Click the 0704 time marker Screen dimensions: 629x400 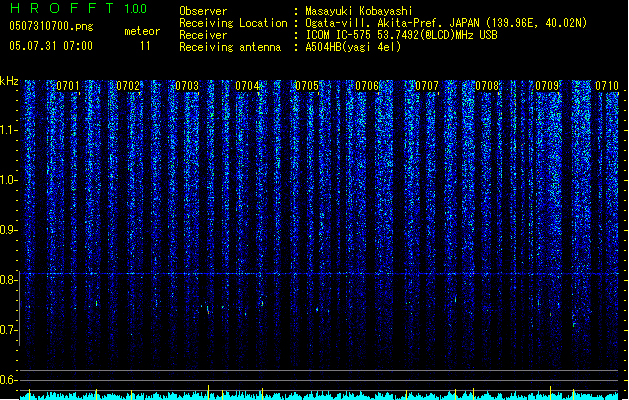point(247,86)
